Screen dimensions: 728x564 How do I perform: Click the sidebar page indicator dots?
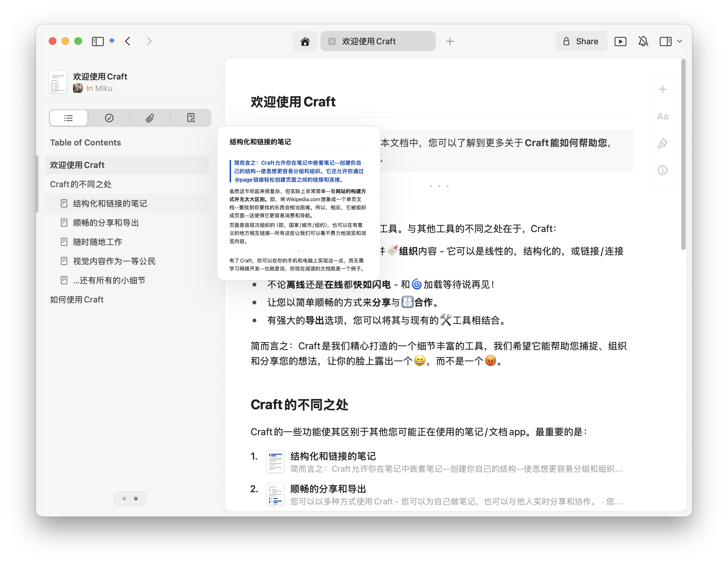tap(130, 499)
